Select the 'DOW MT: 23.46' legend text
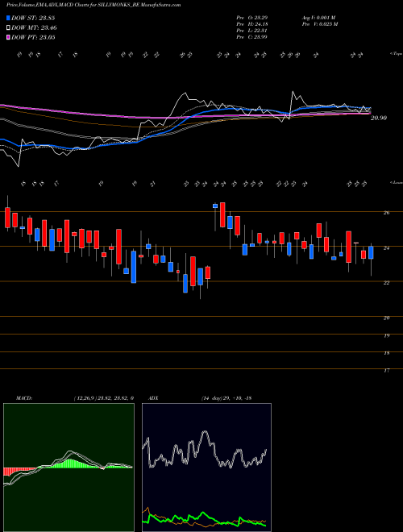 (34, 28)
